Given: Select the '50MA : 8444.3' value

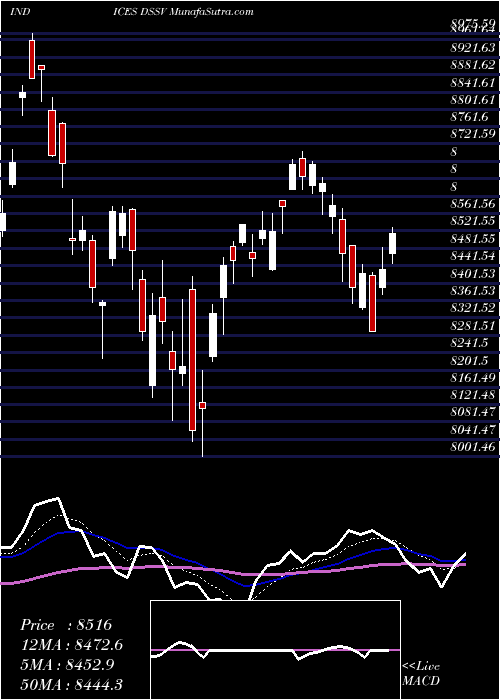Looking at the screenshot, I should coord(71,684).
